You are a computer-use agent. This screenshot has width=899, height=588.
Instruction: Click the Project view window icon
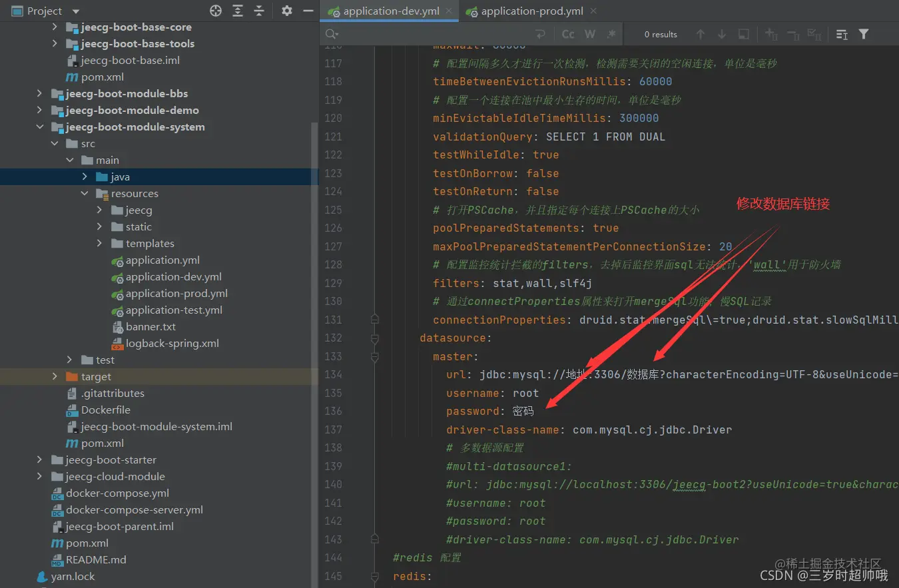pos(17,11)
